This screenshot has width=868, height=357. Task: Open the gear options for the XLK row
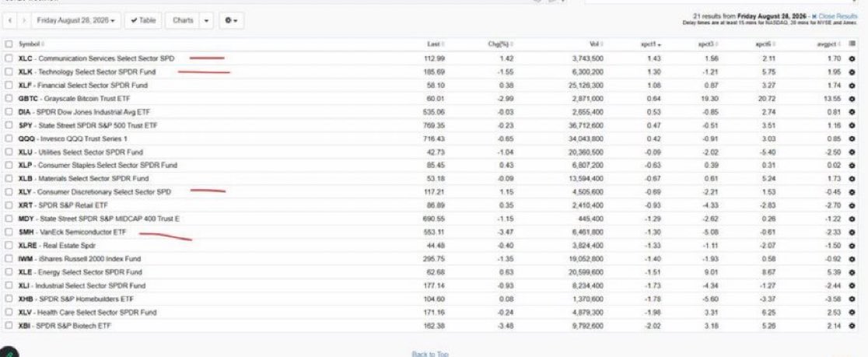(x=852, y=72)
